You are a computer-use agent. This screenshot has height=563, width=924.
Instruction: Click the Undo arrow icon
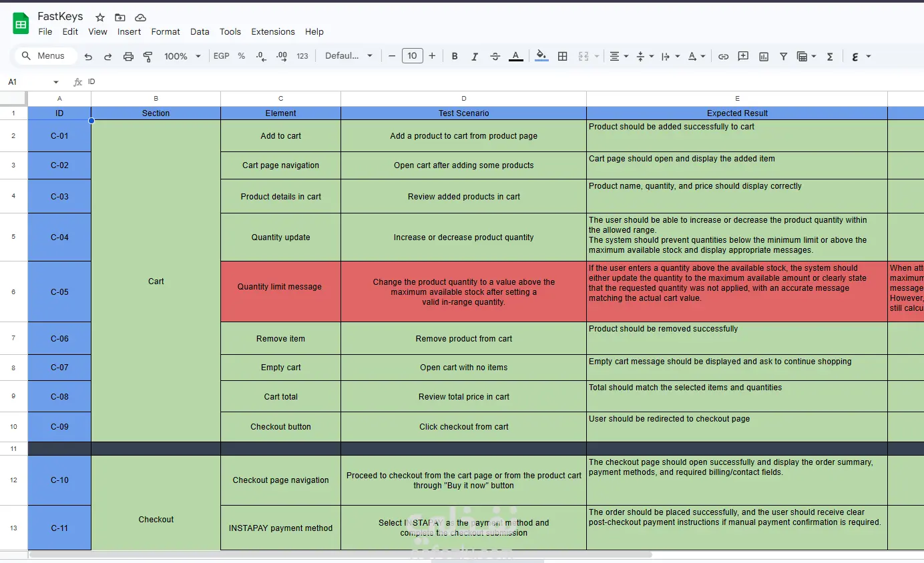pos(88,57)
